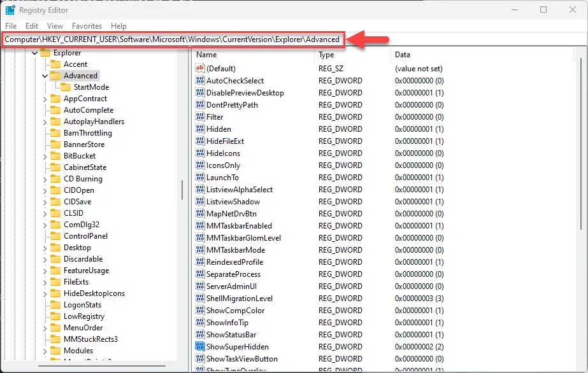Screen dimensions: 588x373
Task: Click the (Default) string value icon
Action: (200, 68)
